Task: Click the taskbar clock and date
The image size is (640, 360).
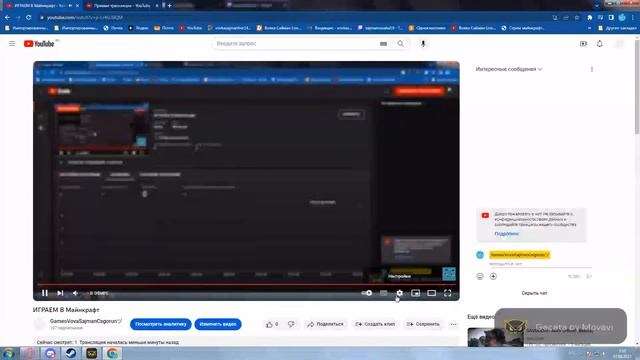Action: [622, 353]
